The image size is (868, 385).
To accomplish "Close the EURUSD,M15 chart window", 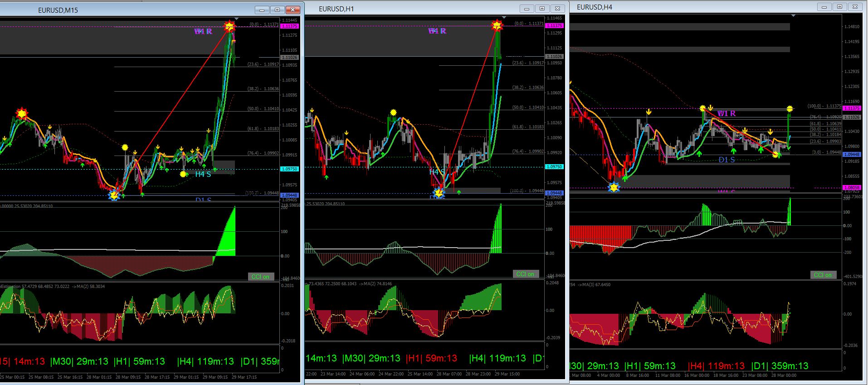I will (x=293, y=10).
